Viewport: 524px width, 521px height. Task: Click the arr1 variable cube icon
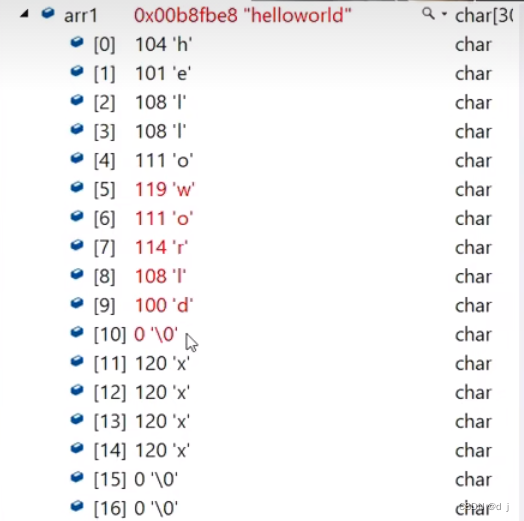coord(48,13)
